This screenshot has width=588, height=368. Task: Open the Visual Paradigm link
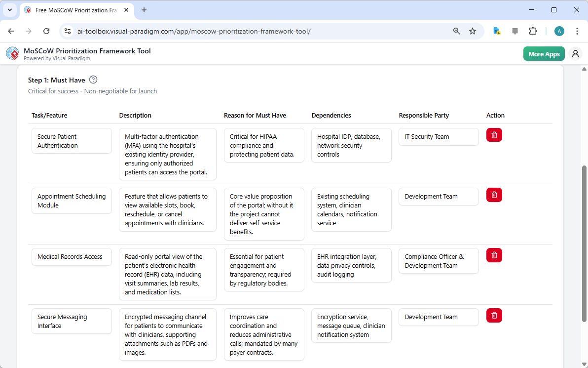pos(71,58)
